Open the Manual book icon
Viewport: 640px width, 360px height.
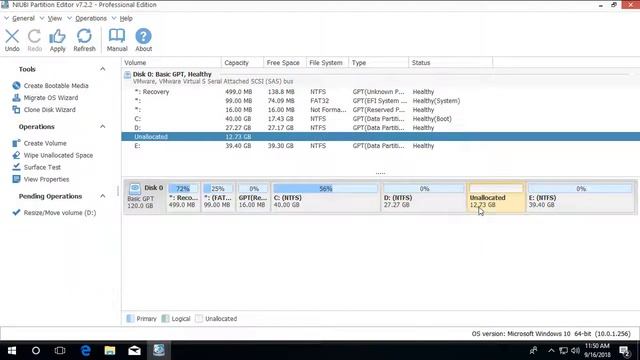[117, 36]
